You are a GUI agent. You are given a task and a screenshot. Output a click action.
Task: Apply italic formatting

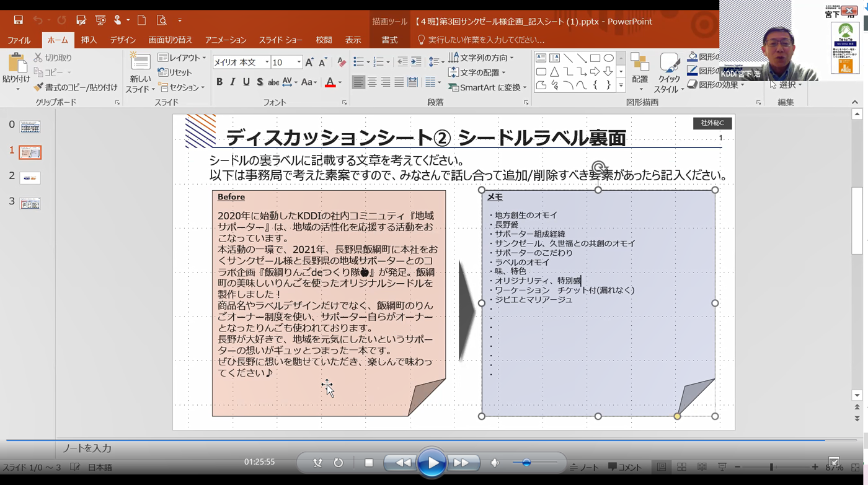tap(232, 82)
